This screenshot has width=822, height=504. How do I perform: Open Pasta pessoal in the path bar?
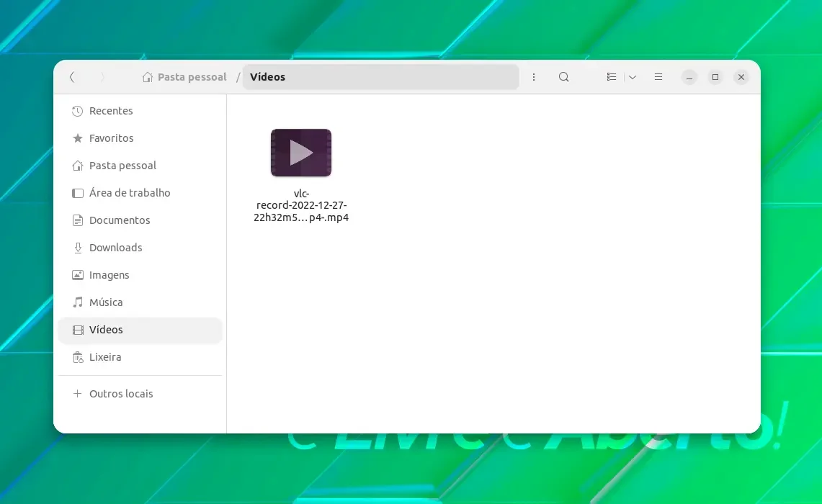(184, 77)
